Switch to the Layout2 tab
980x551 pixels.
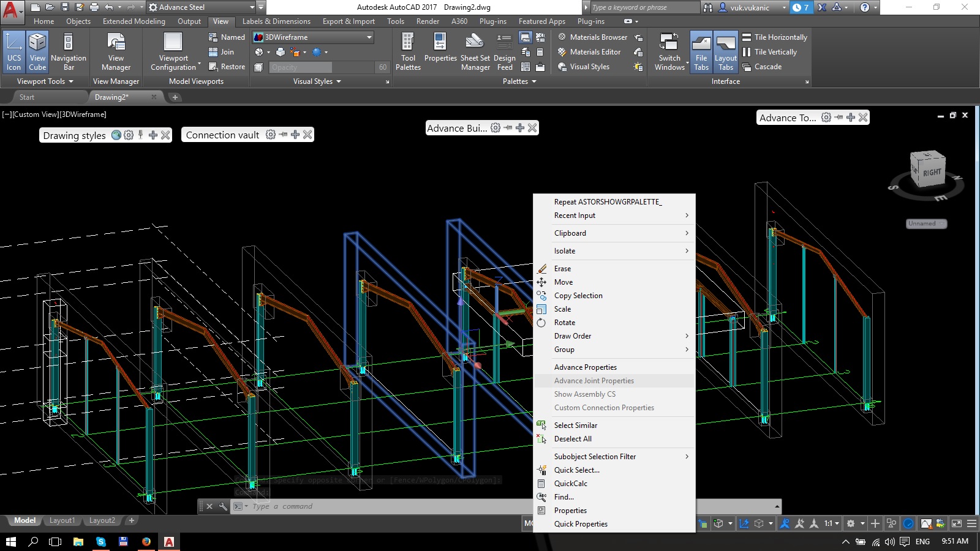[x=102, y=520]
